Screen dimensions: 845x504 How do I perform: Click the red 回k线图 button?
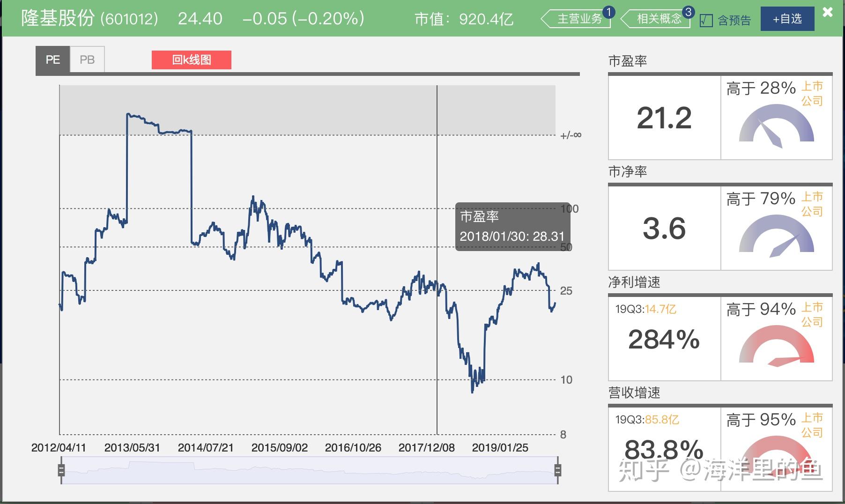[x=192, y=60]
